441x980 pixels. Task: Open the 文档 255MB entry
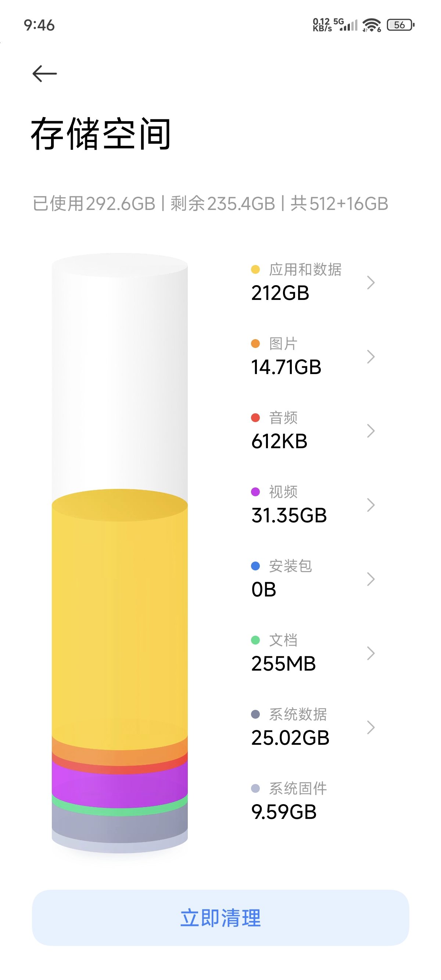coord(313,653)
